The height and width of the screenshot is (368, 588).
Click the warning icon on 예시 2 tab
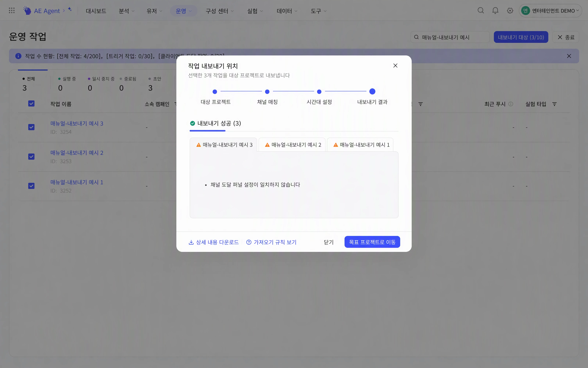(267, 145)
